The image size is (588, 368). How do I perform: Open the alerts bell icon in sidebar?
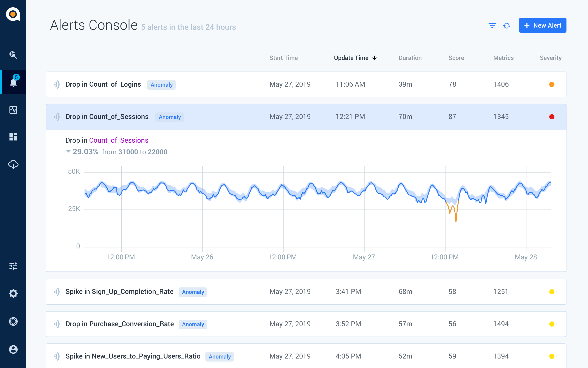coord(13,82)
